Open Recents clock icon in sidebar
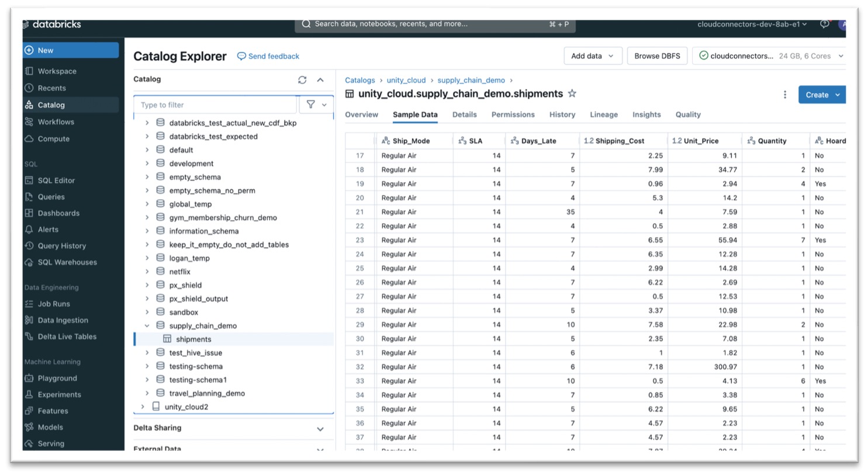This screenshot has height=476, width=868. 29,88
